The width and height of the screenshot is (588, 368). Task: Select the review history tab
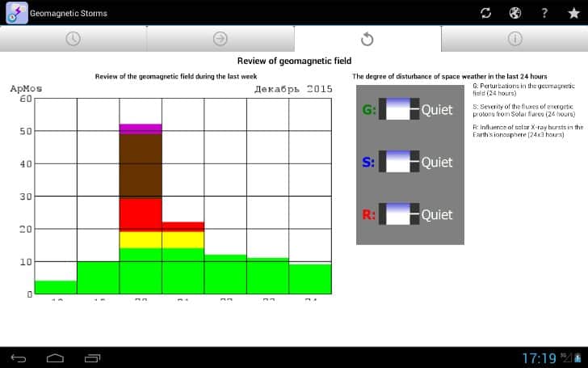click(367, 39)
